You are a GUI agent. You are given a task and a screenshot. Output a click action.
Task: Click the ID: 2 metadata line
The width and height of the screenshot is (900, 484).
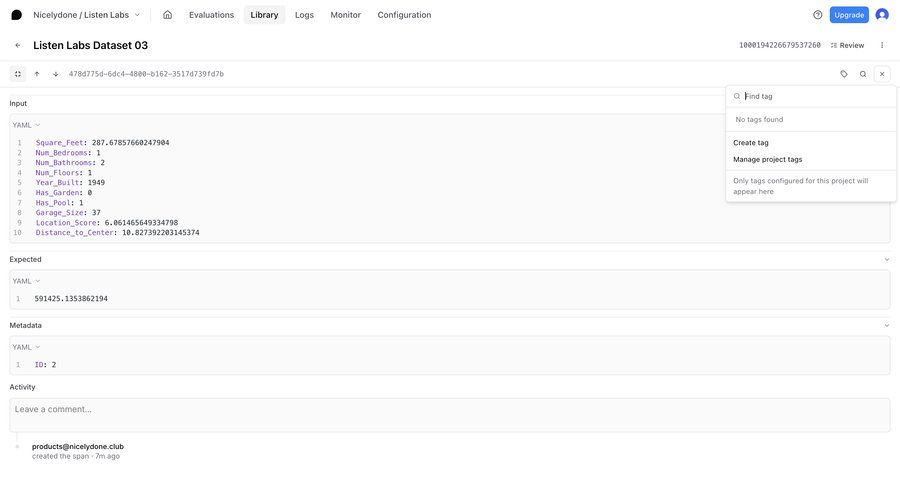coord(45,365)
